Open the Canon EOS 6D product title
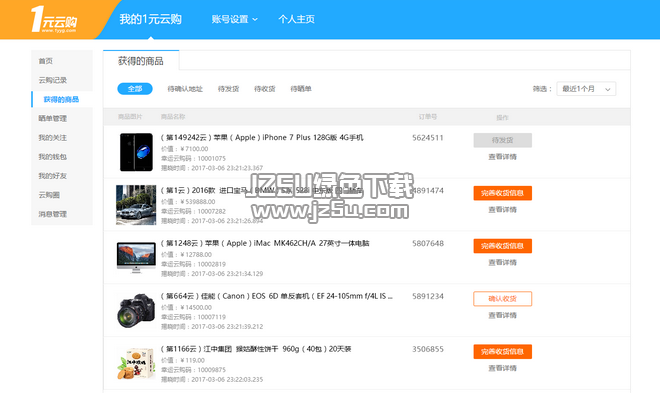Image resolution: width=660 pixels, height=393 pixels. point(277,296)
